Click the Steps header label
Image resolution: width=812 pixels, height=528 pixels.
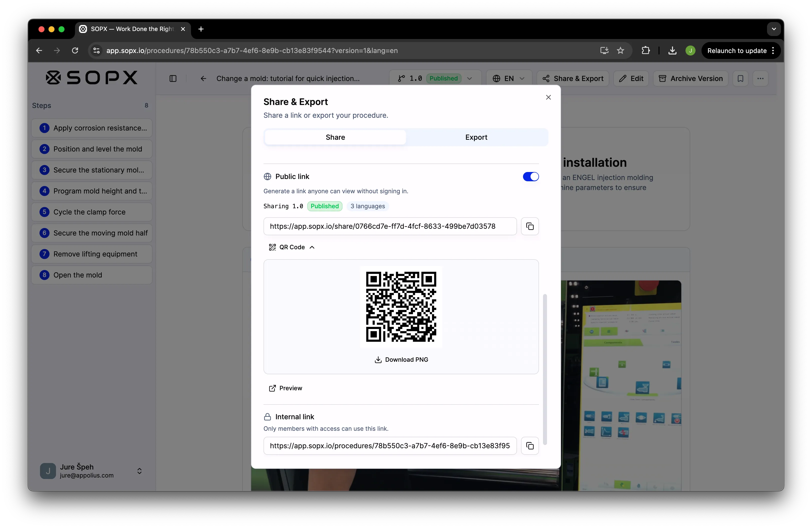coord(41,105)
